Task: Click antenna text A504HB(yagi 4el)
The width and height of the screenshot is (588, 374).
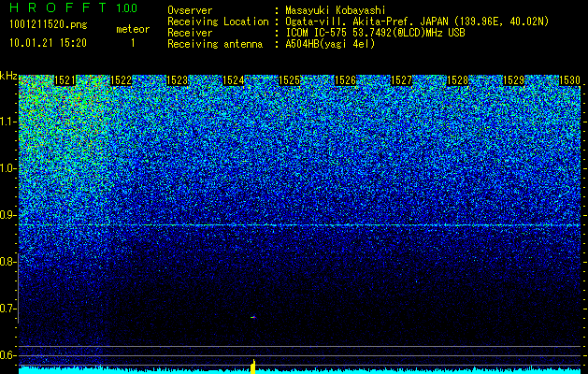Action: click(x=330, y=44)
